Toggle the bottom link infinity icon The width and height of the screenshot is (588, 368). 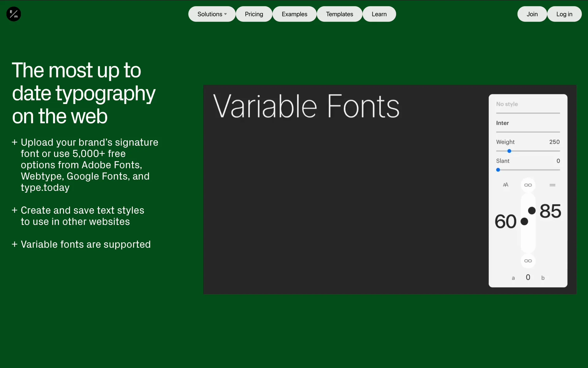click(528, 261)
